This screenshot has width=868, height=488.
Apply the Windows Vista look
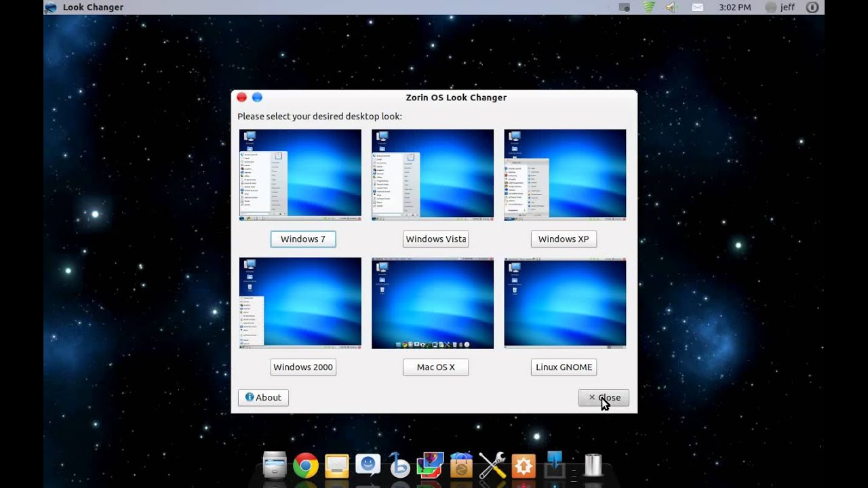[435, 239]
